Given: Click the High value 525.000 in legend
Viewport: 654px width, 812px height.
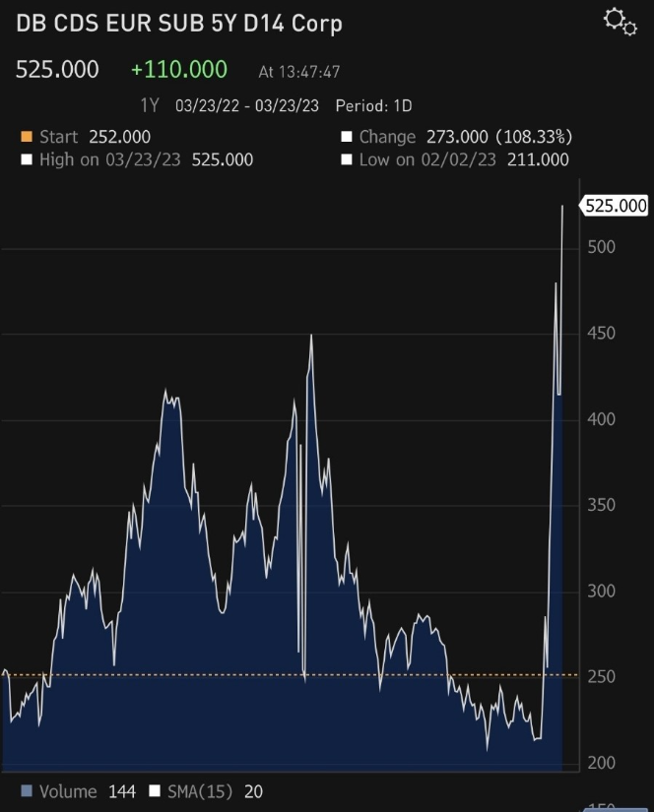Looking at the screenshot, I should click(223, 159).
